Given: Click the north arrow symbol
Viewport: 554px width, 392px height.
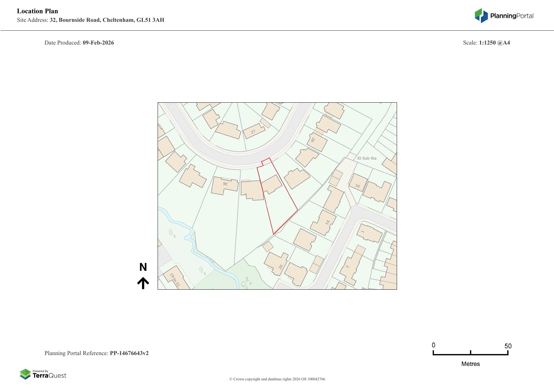Looking at the screenshot, I should [143, 283].
